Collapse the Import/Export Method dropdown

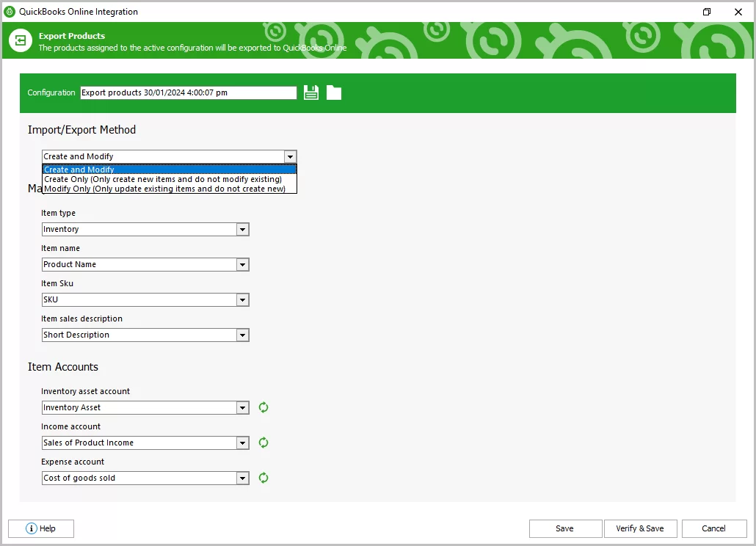click(290, 156)
